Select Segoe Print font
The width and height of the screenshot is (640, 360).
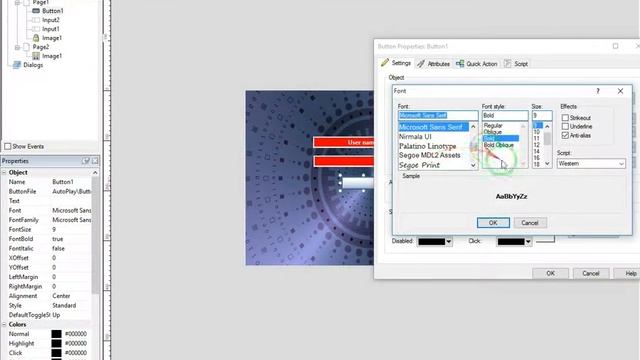coord(419,165)
